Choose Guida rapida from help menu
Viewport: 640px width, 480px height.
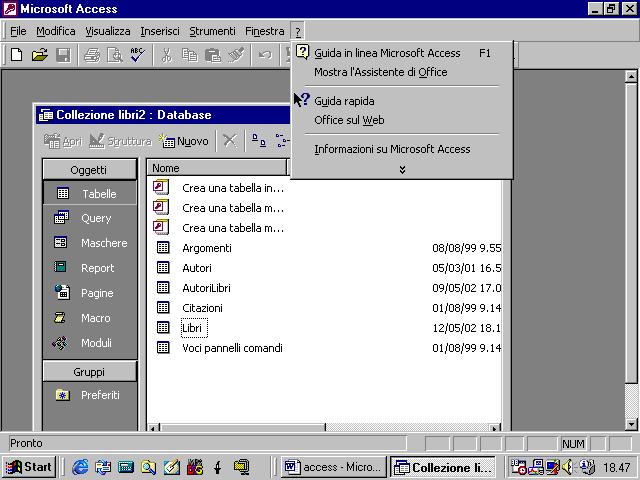[402, 101]
